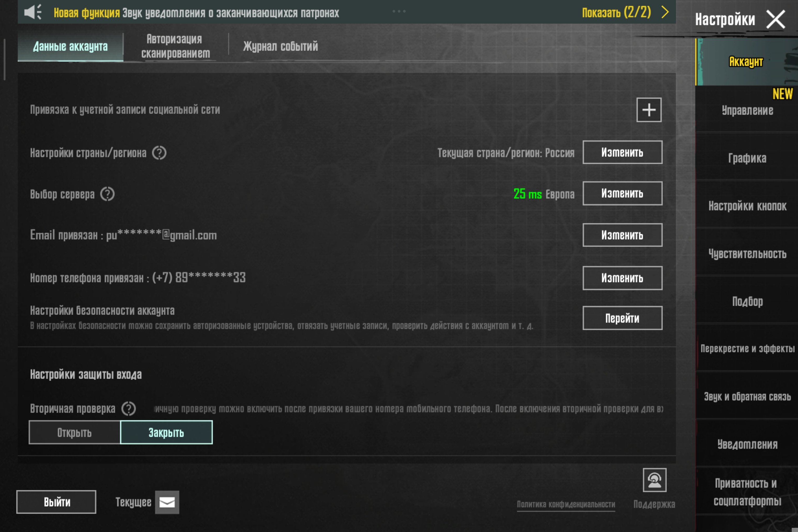Change bound email via Изменить button
The width and height of the screenshot is (798, 532).
pos(622,235)
